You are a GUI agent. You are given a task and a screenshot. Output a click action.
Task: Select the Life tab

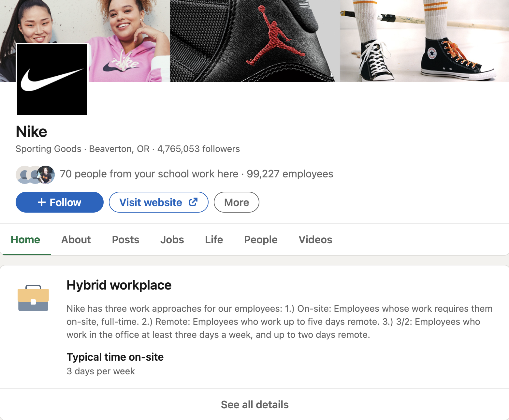(x=214, y=240)
